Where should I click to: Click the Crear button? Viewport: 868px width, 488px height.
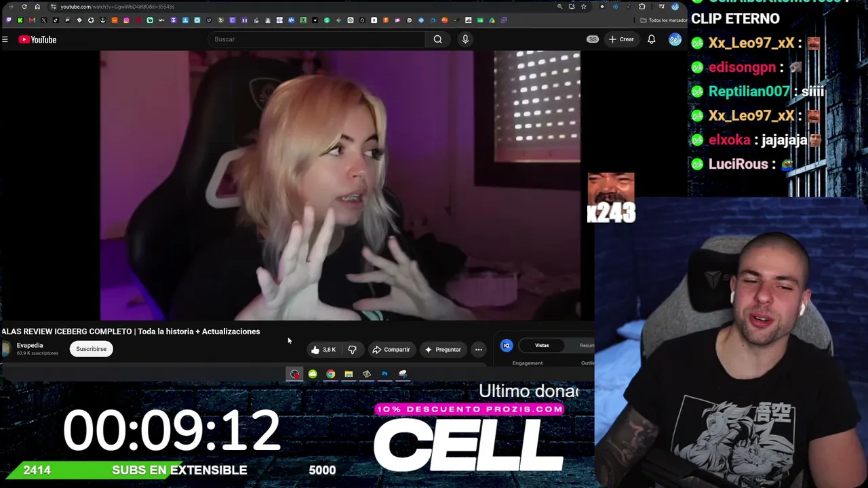[x=621, y=39]
